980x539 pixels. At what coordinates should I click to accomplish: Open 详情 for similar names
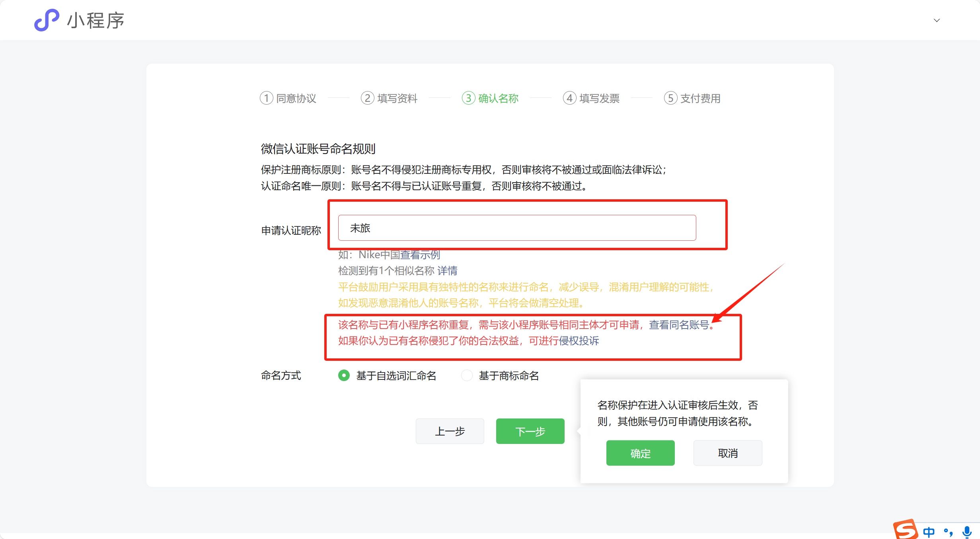pos(447,271)
